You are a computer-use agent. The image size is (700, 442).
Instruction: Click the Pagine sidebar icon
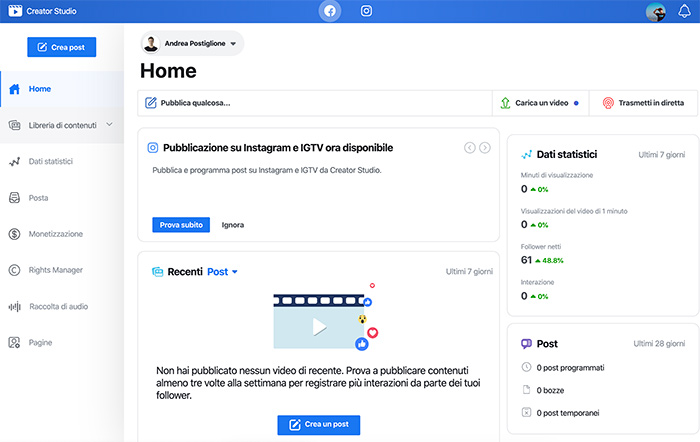click(x=14, y=342)
